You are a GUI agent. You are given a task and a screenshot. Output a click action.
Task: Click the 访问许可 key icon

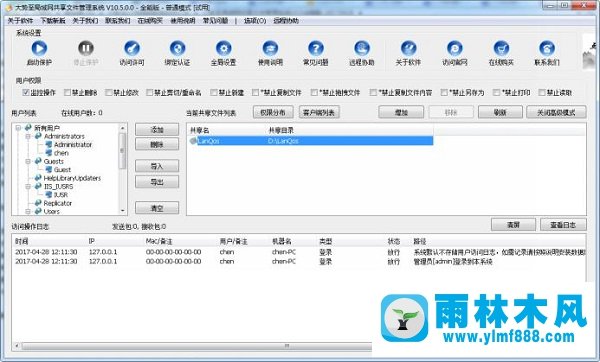132,48
